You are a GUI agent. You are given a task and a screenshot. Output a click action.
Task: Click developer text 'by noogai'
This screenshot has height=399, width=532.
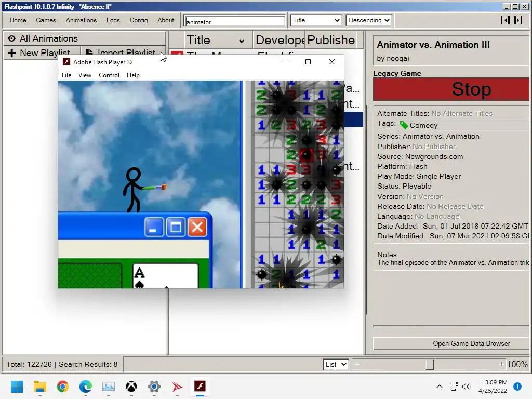(x=393, y=58)
